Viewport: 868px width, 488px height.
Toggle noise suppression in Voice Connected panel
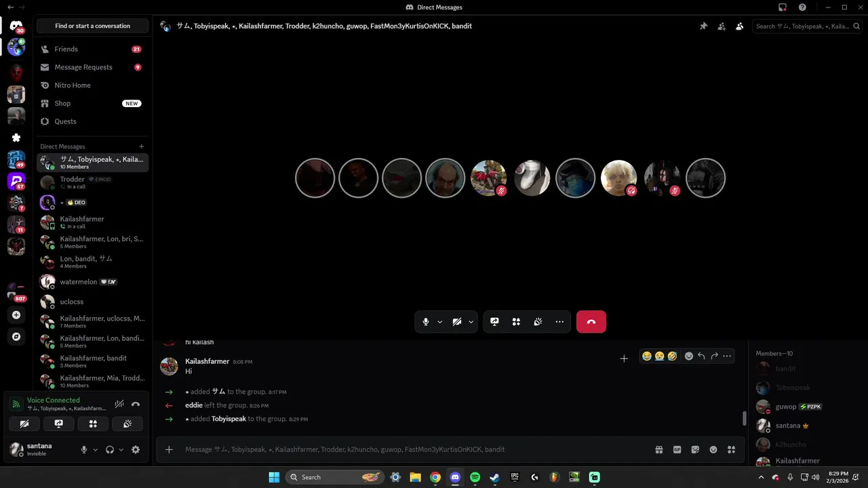point(119,404)
